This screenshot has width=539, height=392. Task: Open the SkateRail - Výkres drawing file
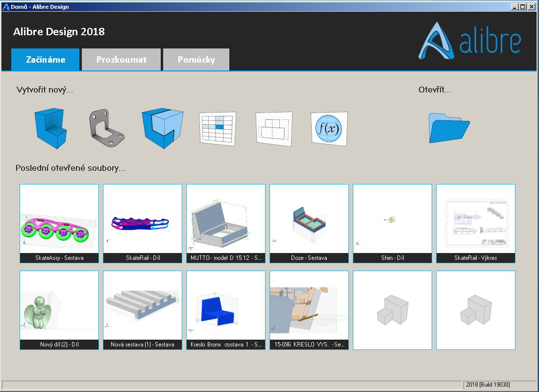tap(476, 224)
